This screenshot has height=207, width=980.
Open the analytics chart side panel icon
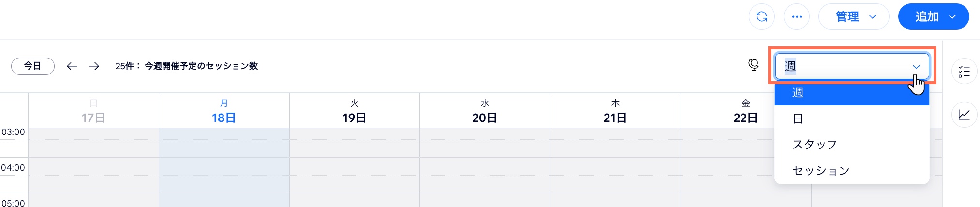click(x=964, y=115)
